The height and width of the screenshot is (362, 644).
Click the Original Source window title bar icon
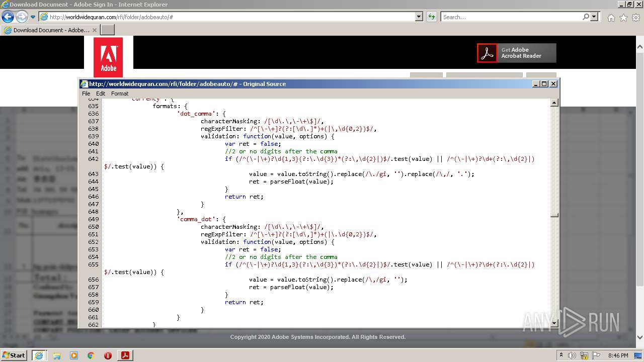tap(85, 84)
